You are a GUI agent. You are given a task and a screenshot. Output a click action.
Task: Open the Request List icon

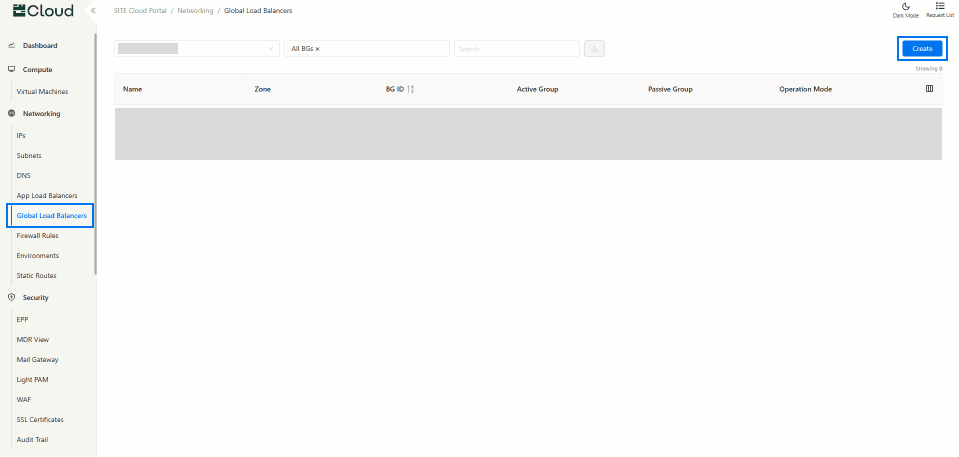click(940, 6)
